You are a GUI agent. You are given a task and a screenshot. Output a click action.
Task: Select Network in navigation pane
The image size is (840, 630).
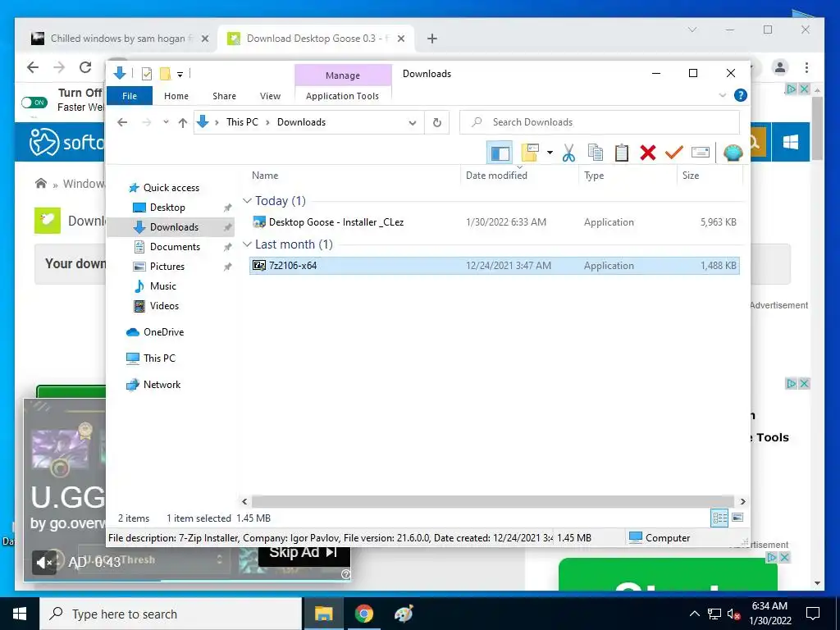pos(162,385)
